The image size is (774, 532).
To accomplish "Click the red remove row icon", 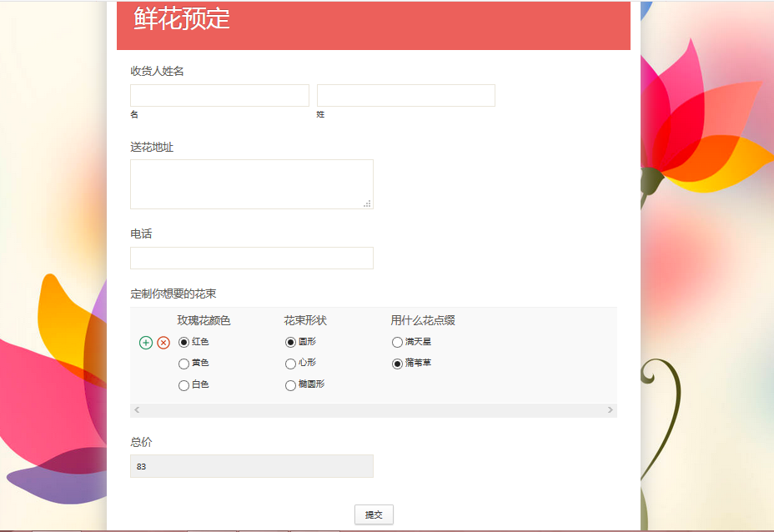I will [x=163, y=343].
